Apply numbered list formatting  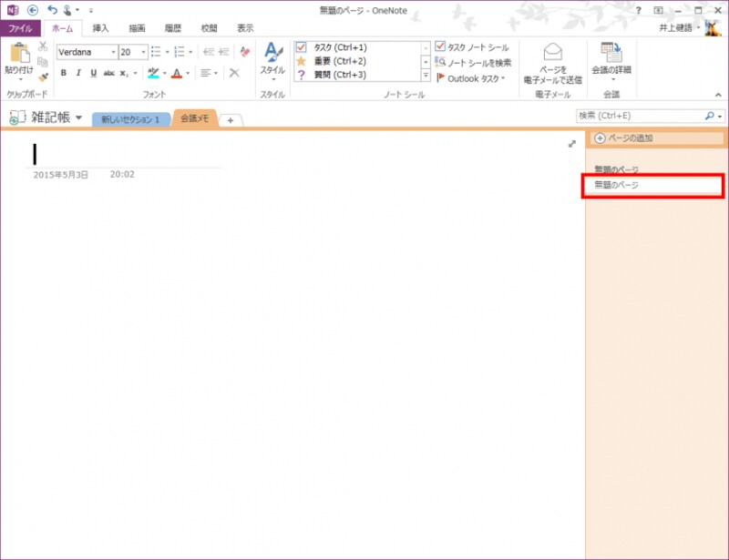(x=180, y=52)
